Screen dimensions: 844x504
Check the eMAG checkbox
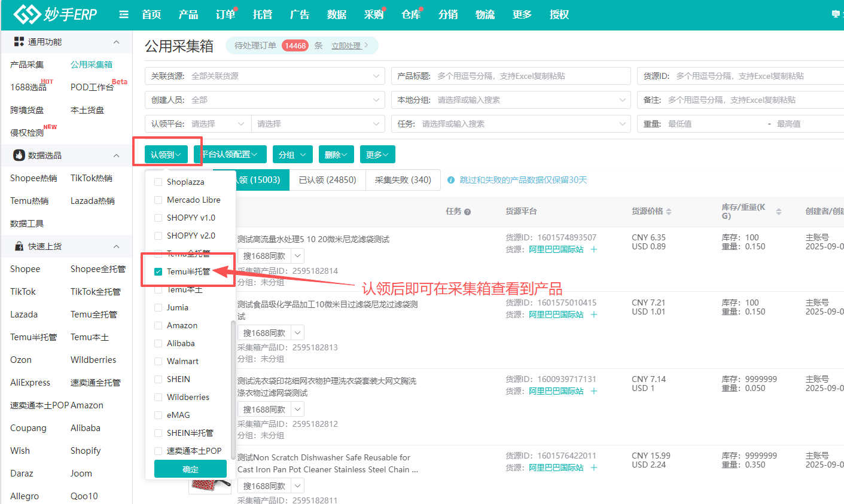point(159,415)
